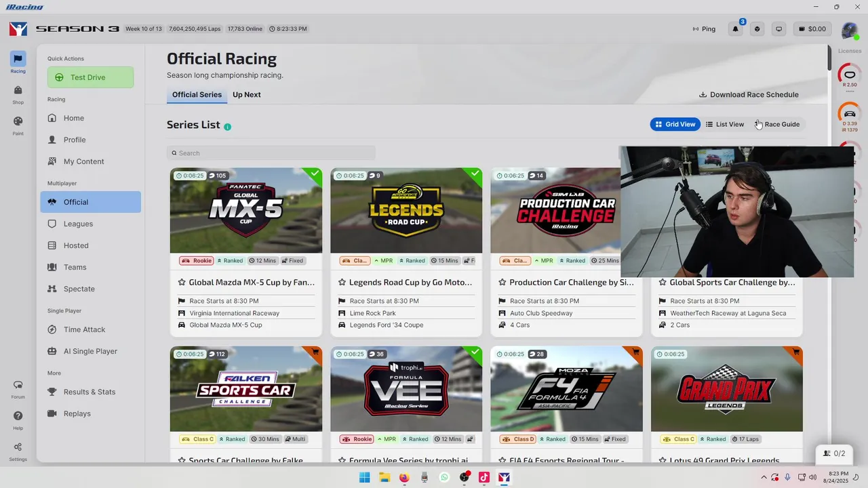Favorite the Legends Road Cup series star
This screenshot has height=488, width=868.
tap(342, 283)
